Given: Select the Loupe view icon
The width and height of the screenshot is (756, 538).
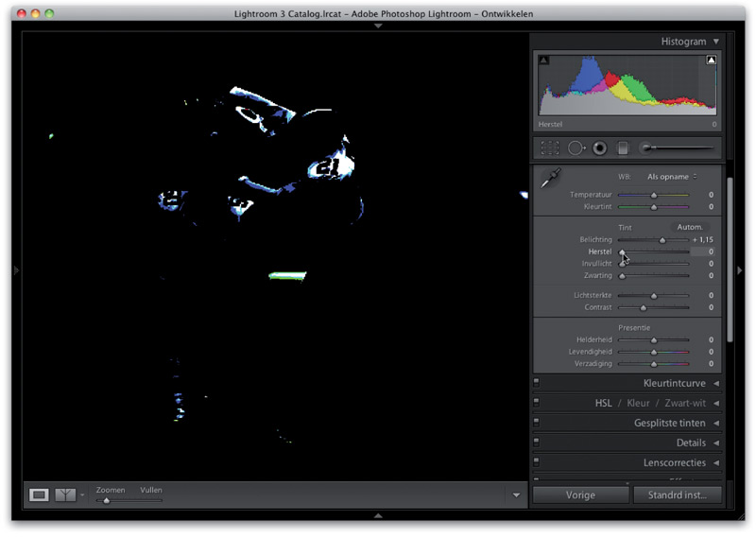Looking at the screenshot, I should tap(39, 495).
